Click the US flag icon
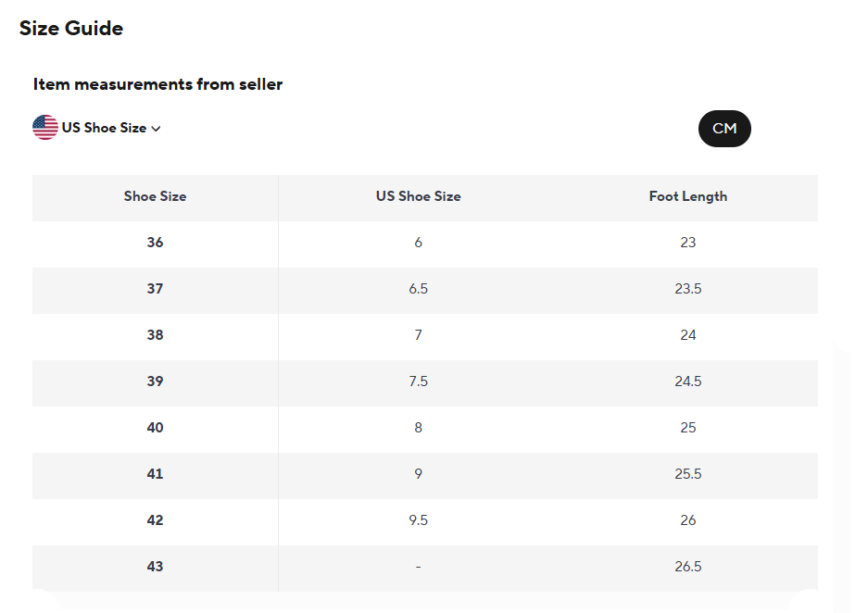The height and width of the screenshot is (613, 868). point(45,128)
